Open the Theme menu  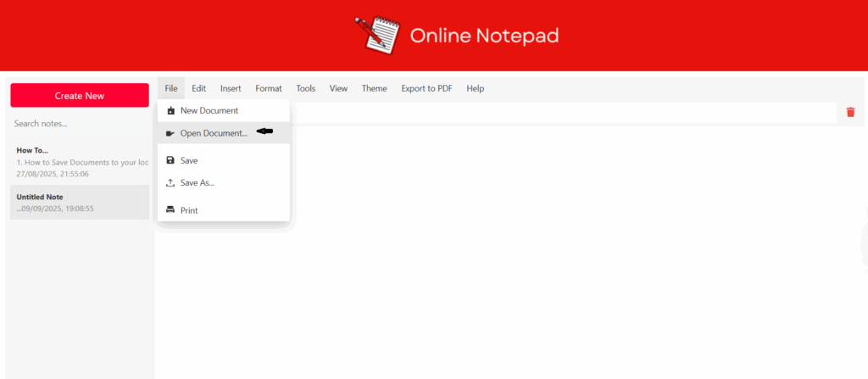click(x=374, y=88)
